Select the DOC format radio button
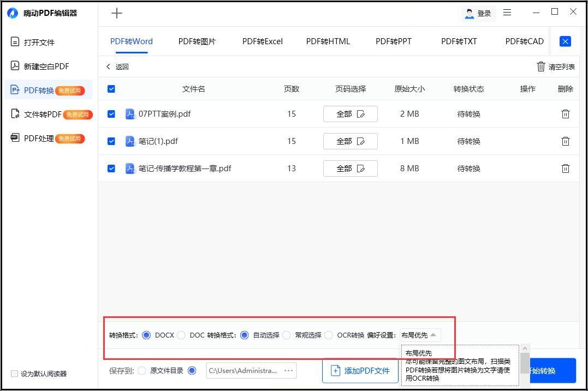 point(181,335)
